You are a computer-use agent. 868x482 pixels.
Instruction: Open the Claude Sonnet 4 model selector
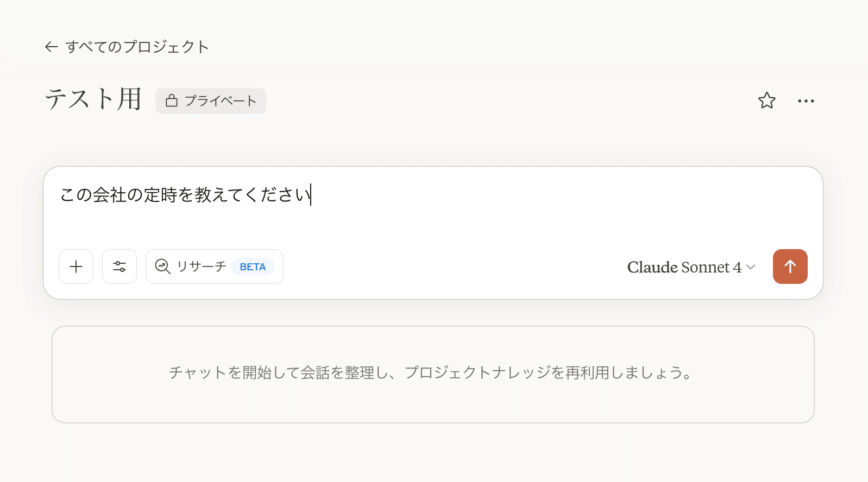tap(684, 267)
